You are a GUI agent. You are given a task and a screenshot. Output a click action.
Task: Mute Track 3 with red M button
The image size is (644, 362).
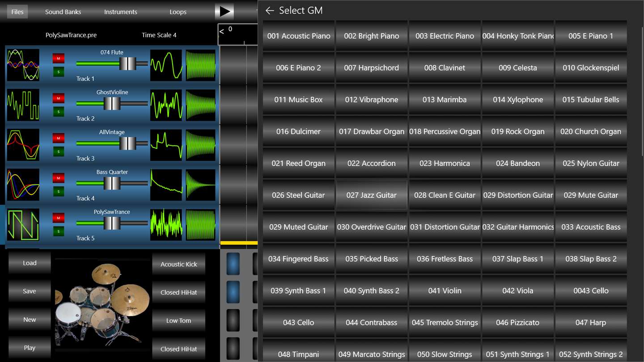pyautogui.click(x=59, y=138)
